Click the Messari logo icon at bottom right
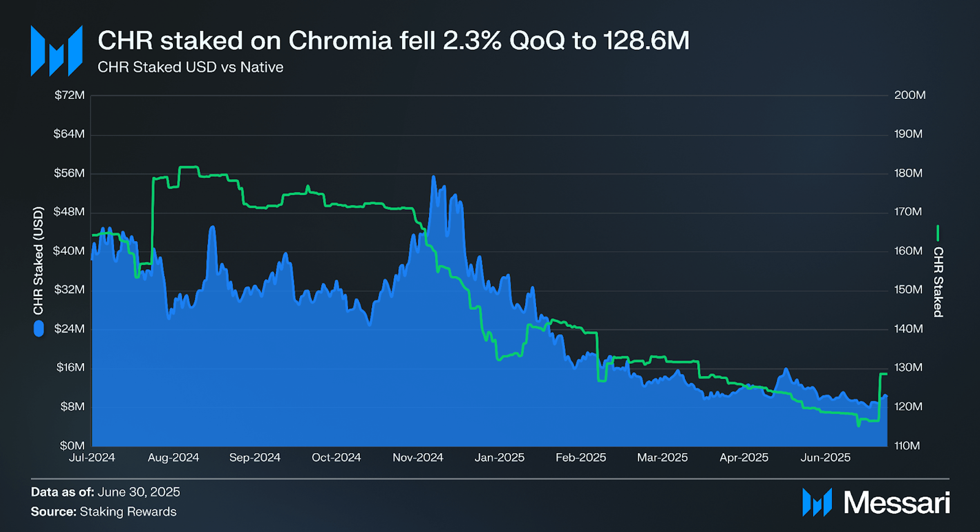 pos(817,502)
